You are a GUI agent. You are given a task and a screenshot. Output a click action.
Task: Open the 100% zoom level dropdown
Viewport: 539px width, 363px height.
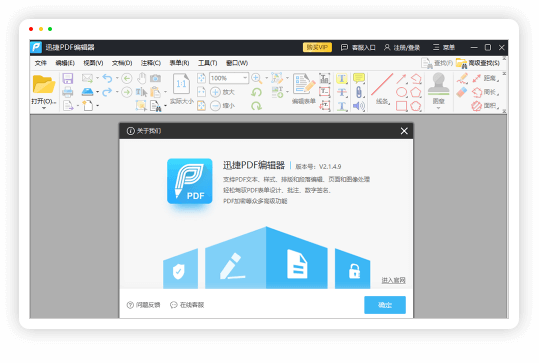click(x=245, y=78)
